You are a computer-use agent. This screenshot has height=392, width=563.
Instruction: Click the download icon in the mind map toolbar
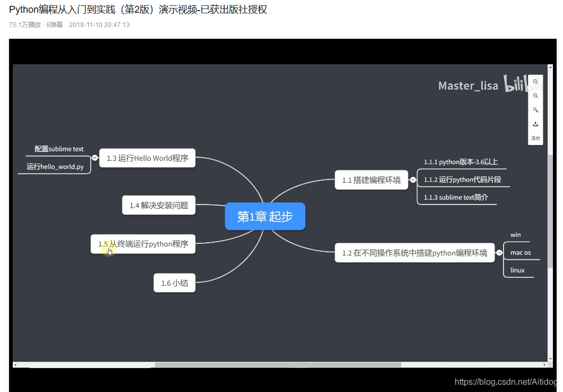pos(535,124)
